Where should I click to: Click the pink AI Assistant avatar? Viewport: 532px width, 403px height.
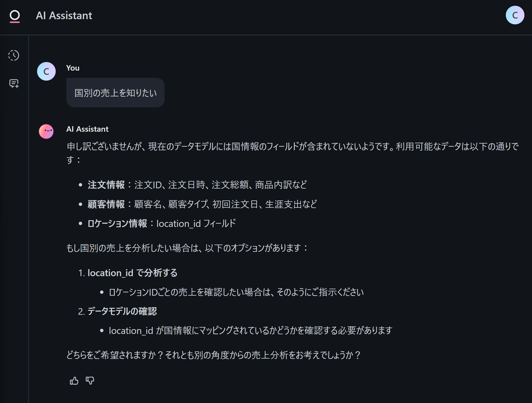click(46, 131)
